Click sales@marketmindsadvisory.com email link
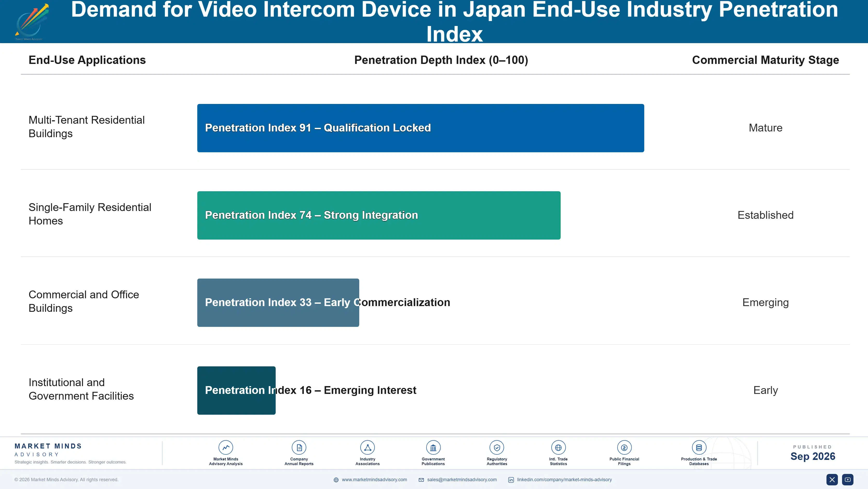Image resolution: width=868 pixels, height=489 pixels. (x=462, y=480)
